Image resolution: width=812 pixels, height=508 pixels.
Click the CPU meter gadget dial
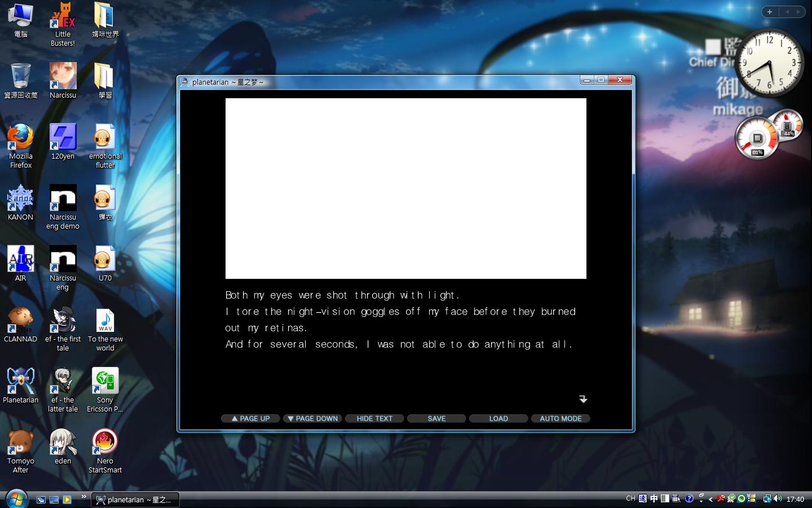[x=757, y=138]
